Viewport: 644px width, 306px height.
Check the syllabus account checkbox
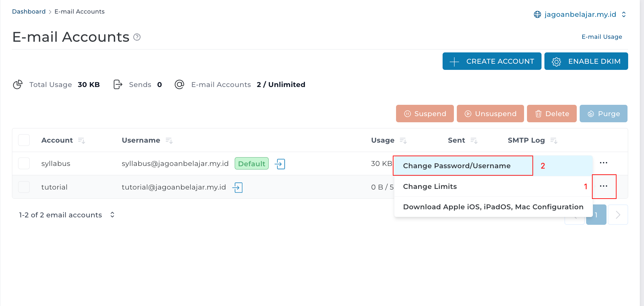(x=24, y=163)
